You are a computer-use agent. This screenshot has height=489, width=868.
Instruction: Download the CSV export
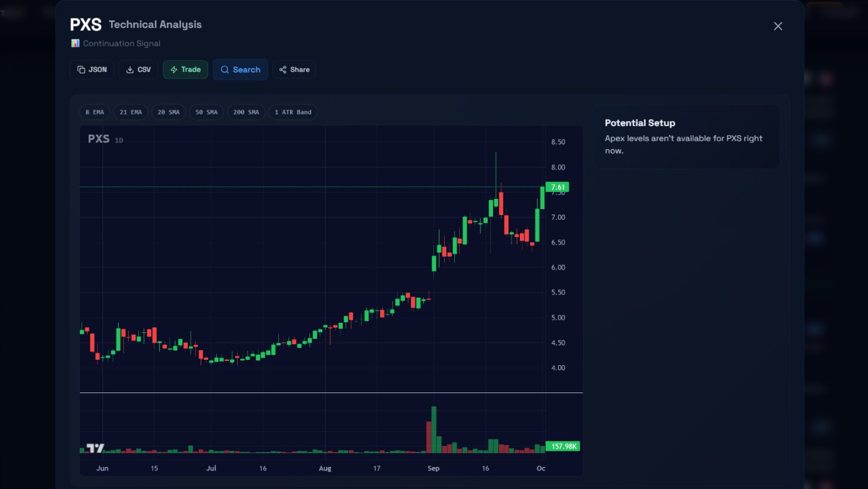[138, 70]
